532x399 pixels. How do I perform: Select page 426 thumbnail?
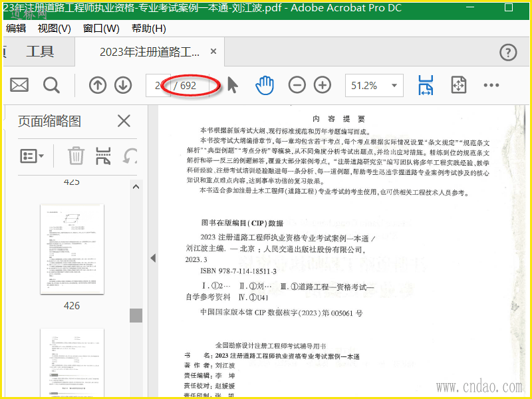click(72, 249)
